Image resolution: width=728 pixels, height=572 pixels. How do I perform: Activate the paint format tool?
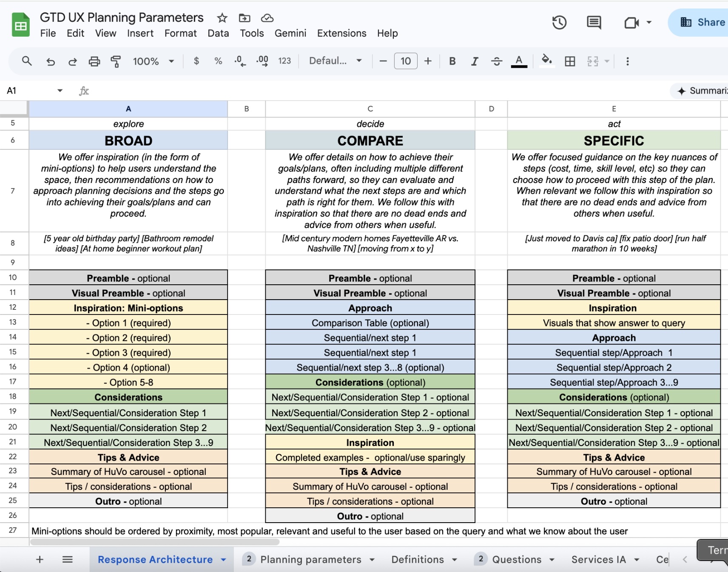point(116,61)
